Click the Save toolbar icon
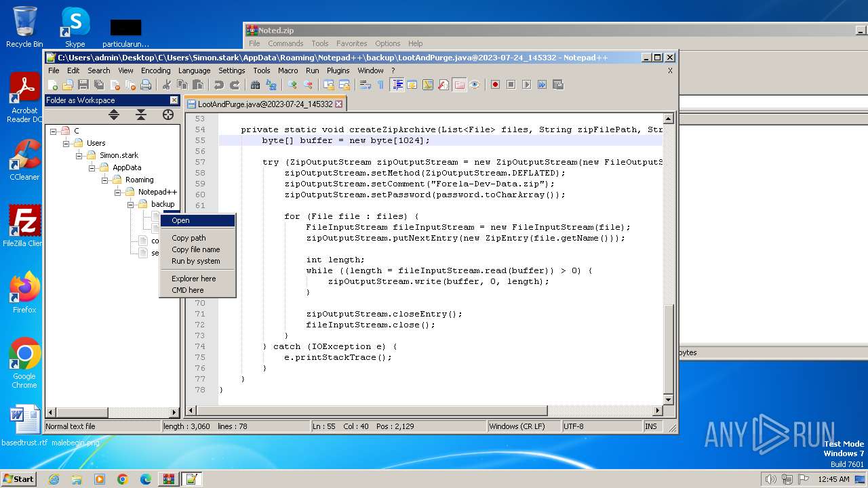The width and height of the screenshot is (868, 488). (83, 85)
